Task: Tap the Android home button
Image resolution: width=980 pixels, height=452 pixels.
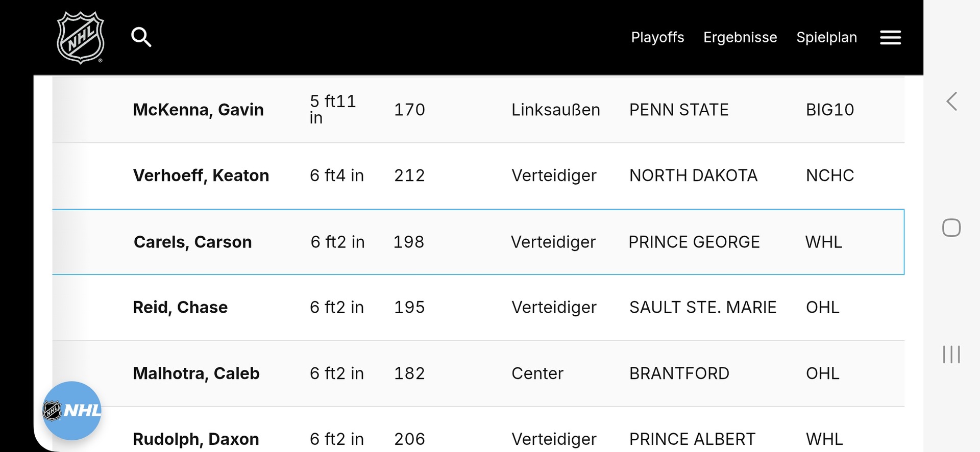Action: [951, 228]
